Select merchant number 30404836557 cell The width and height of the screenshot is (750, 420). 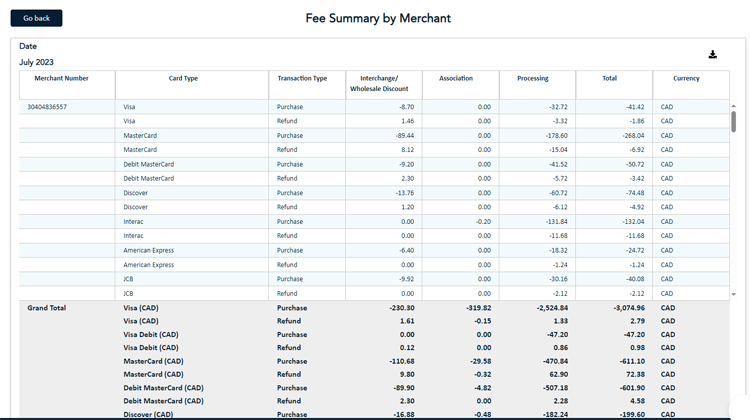(x=48, y=107)
